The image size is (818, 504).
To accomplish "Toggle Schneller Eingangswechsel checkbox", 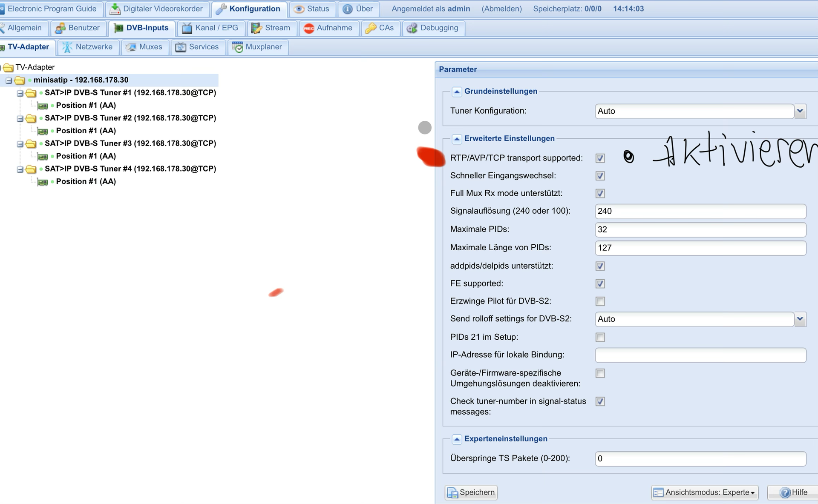I will [600, 176].
